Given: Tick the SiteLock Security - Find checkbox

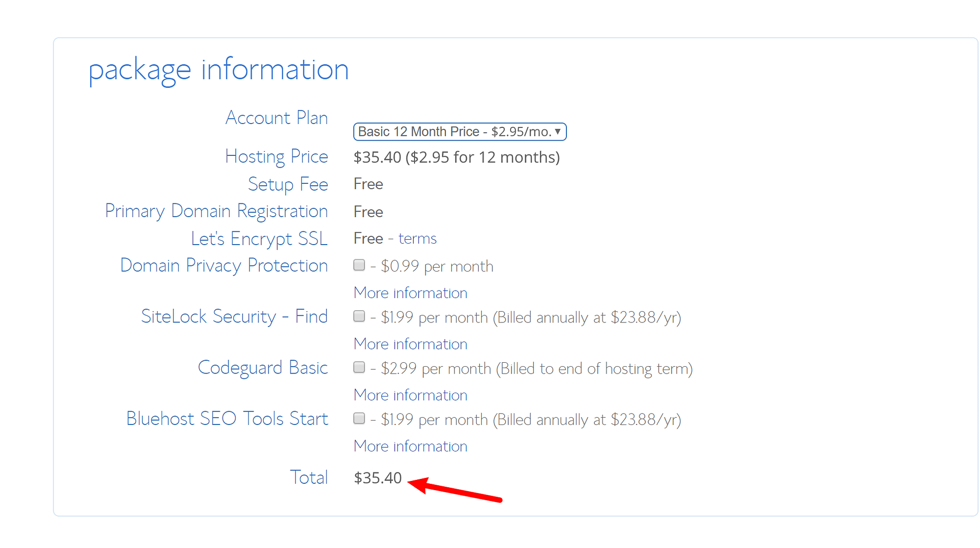Looking at the screenshot, I should pos(359,316).
